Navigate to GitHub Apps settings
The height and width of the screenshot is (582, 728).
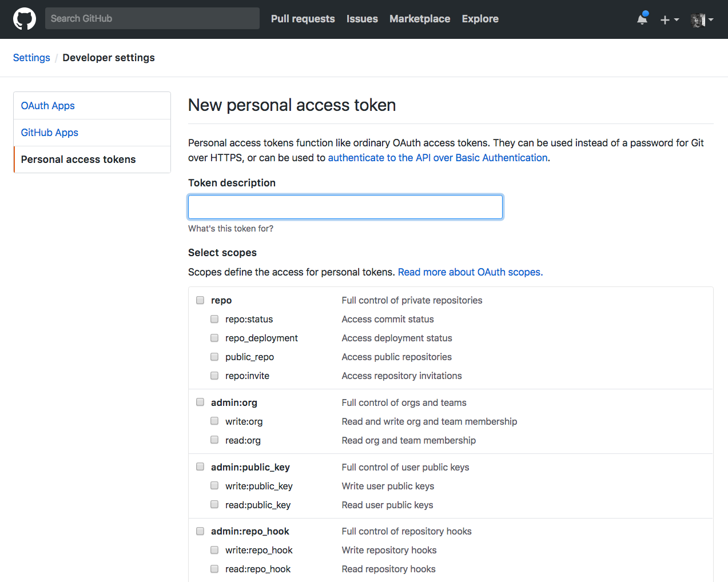[49, 132]
